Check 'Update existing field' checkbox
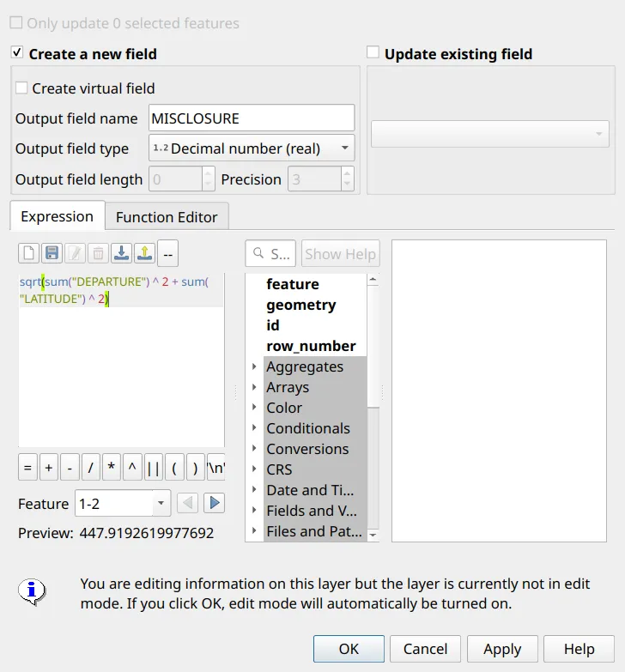625x672 pixels. (373, 52)
